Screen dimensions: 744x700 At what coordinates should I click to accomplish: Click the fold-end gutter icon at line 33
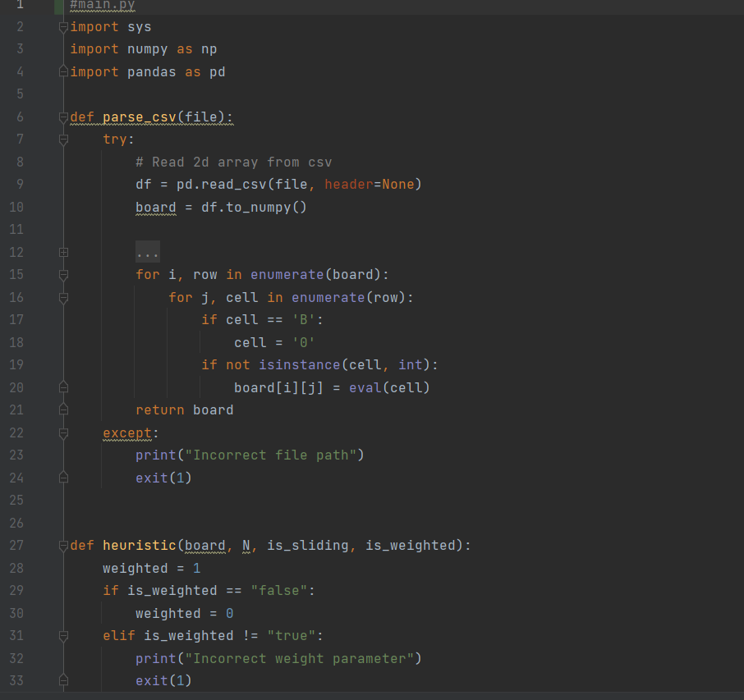(x=62, y=679)
